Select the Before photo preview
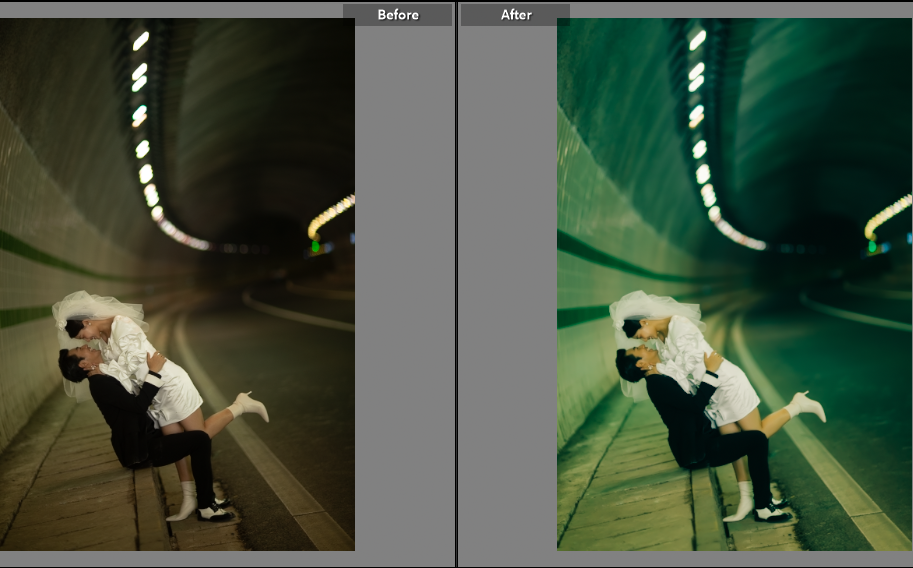Image resolution: width=913 pixels, height=568 pixels. (177, 284)
